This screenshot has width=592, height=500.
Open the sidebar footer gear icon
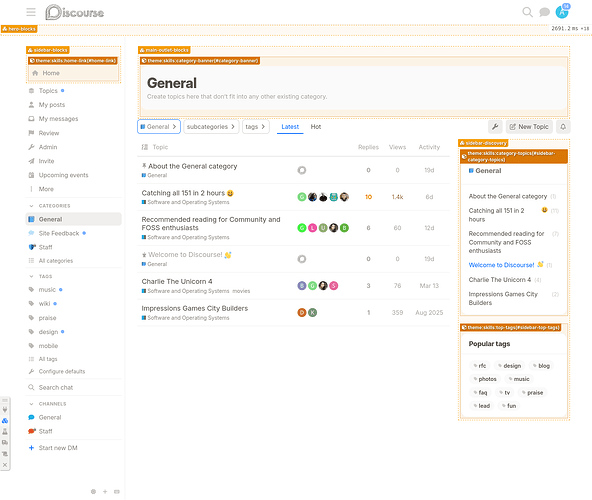93,491
